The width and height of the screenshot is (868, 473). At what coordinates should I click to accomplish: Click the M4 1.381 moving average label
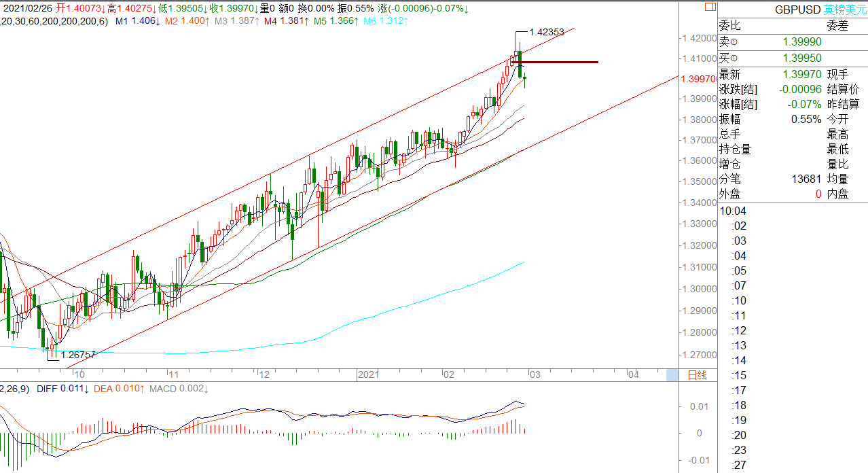(x=286, y=22)
